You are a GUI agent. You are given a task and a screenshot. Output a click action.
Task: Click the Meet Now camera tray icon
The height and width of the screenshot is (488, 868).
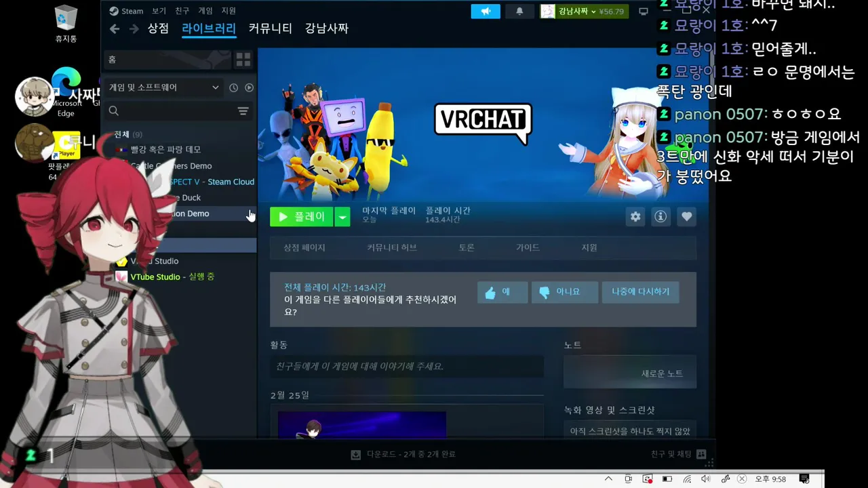pos(628,479)
